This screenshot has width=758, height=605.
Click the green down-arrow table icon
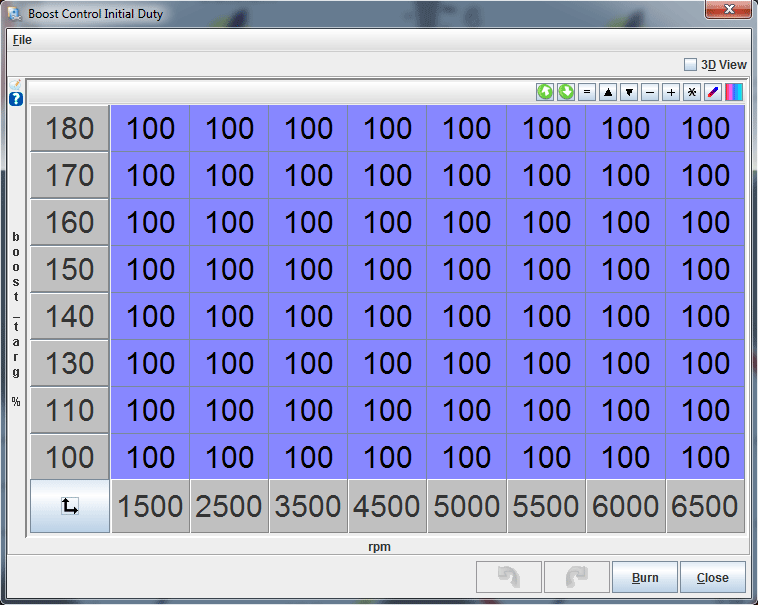(x=566, y=92)
